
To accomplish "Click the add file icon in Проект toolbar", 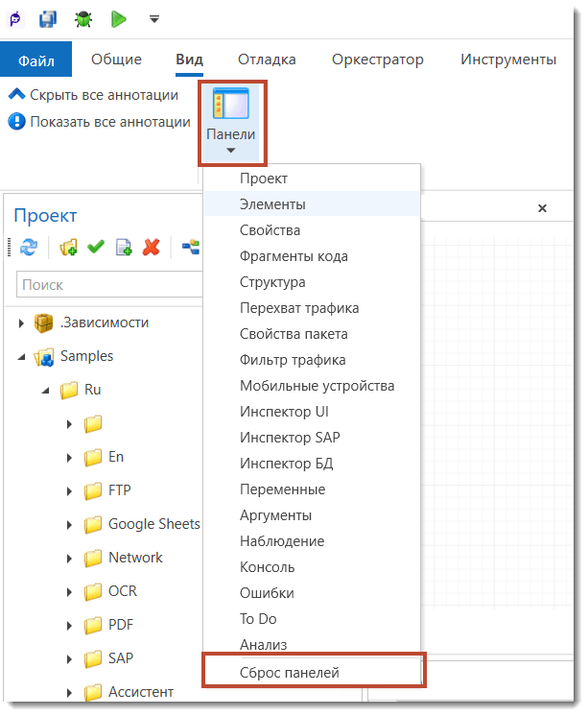I will pos(124,248).
